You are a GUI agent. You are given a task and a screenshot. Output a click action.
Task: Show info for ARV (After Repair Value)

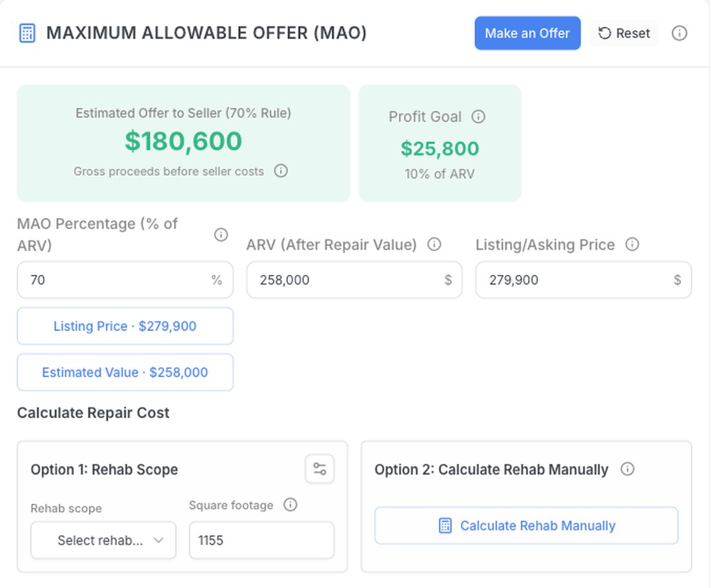(x=434, y=245)
